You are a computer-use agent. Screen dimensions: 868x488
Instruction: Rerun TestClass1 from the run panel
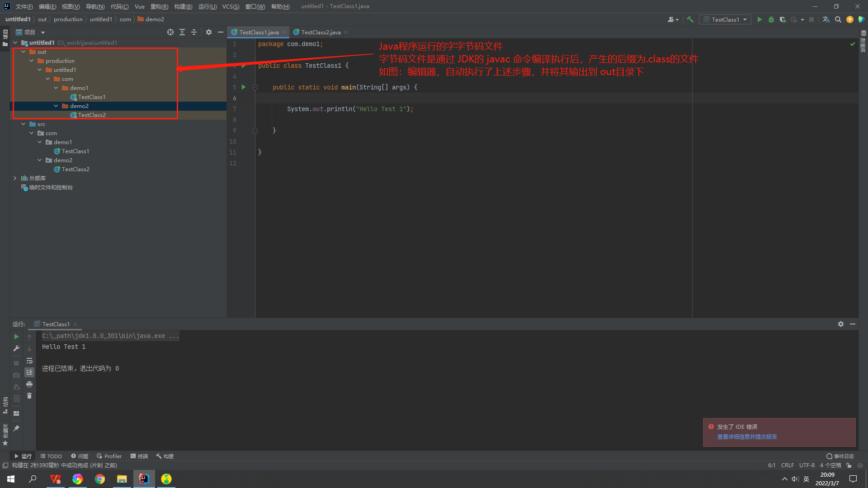tap(16, 337)
